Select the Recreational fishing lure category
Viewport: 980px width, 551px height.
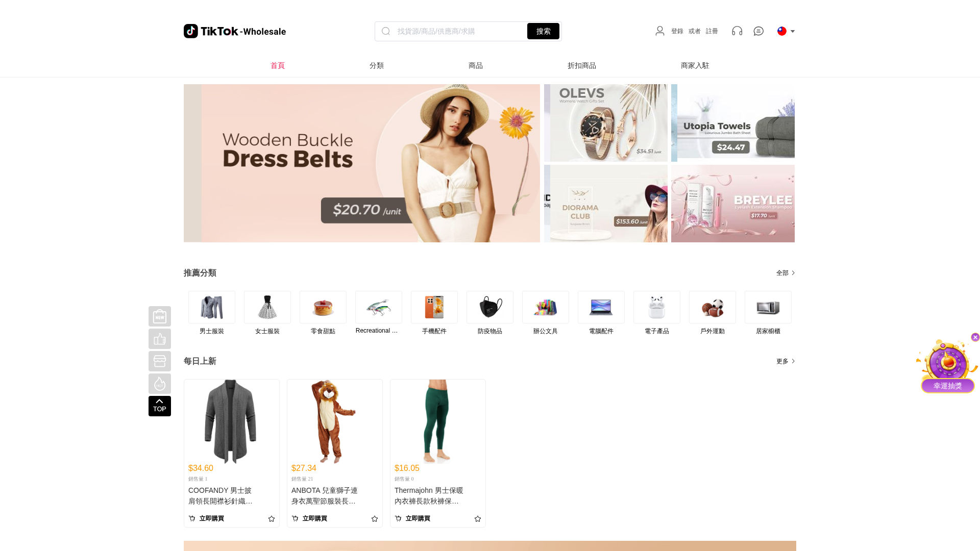coord(379,307)
